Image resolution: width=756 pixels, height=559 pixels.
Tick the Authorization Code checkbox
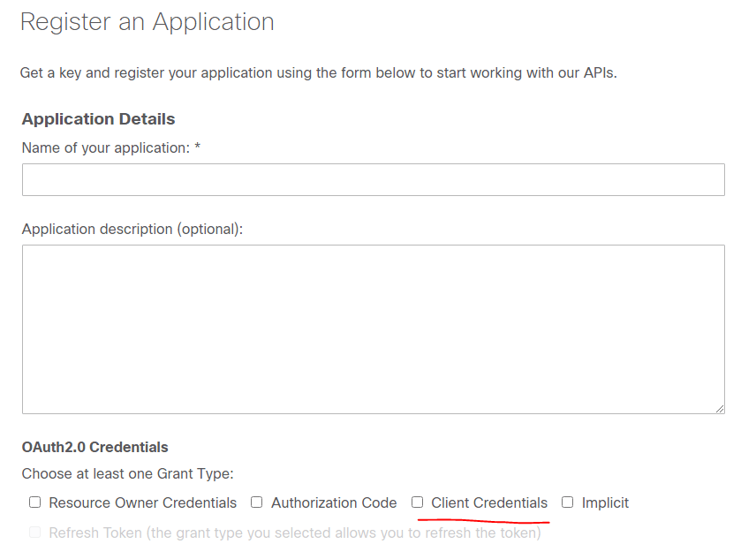pos(257,502)
